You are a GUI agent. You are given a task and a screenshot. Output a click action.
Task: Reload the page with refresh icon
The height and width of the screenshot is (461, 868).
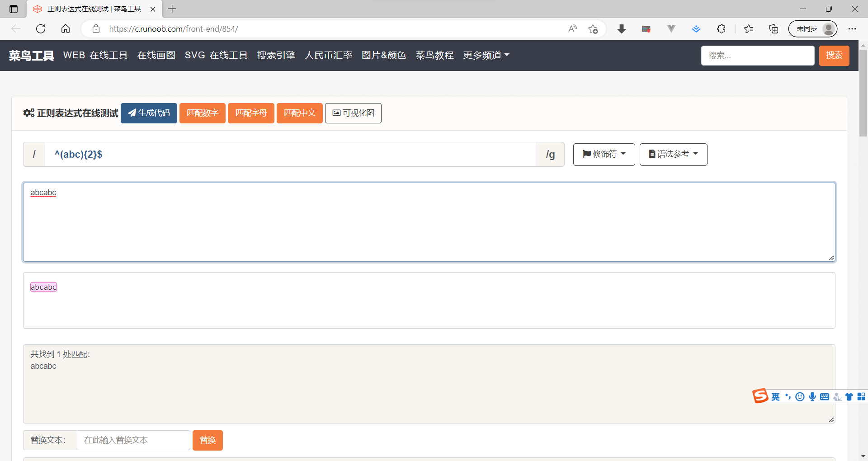(x=41, y=29)
